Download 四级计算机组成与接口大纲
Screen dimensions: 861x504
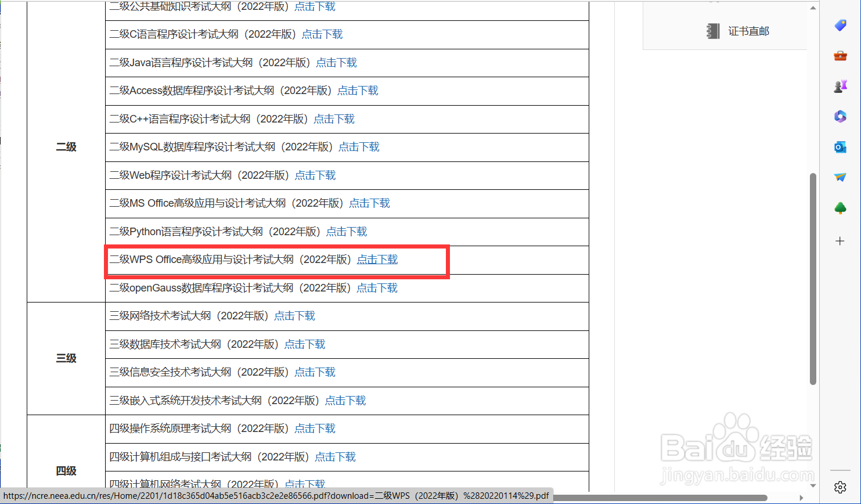click(335, 457)
